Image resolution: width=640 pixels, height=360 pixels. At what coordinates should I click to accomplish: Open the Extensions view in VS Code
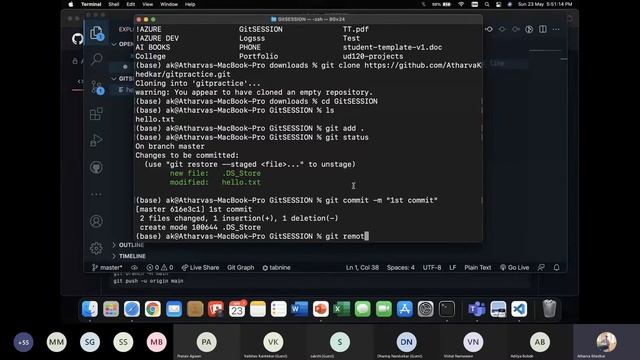pos(96,113)
